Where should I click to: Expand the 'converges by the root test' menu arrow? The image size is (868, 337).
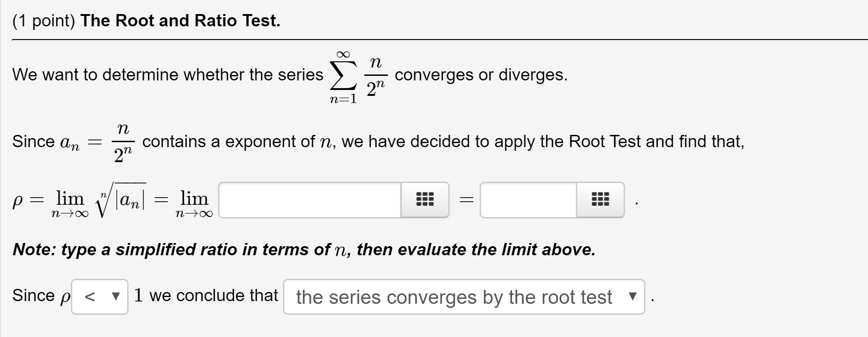[x=632, y=297]
